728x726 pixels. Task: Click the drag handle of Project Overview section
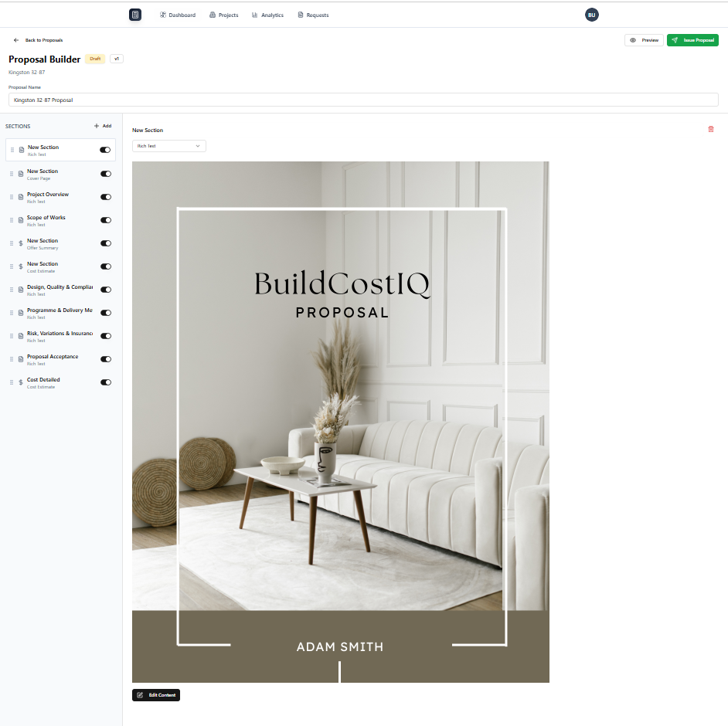point(12,197)
